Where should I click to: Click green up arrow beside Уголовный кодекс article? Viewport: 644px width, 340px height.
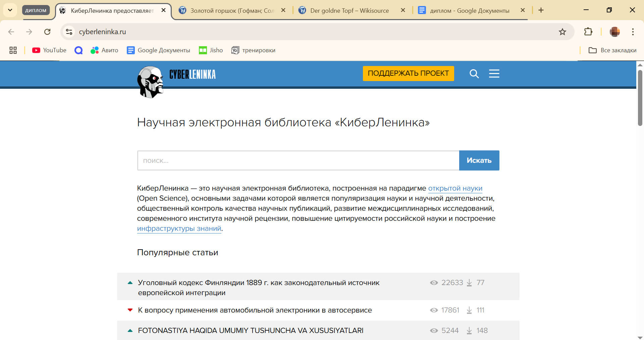[x=130, y=283]
